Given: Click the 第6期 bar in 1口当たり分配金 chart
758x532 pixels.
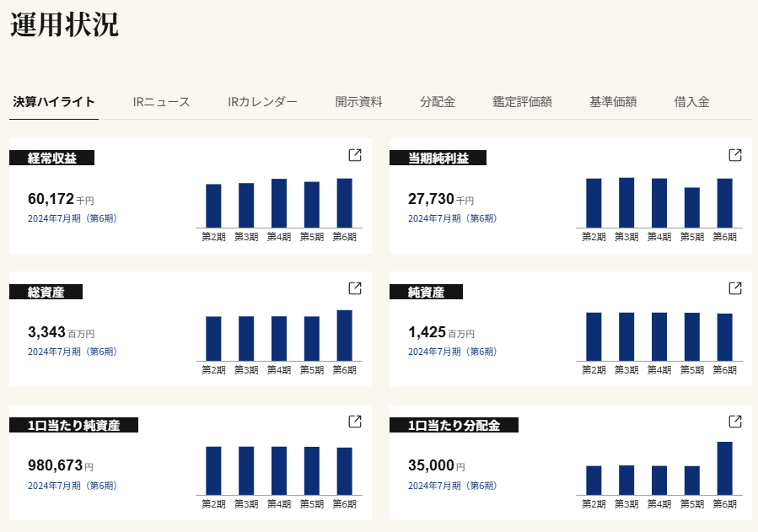Looking at the screenshot, I should pos(724,468).
